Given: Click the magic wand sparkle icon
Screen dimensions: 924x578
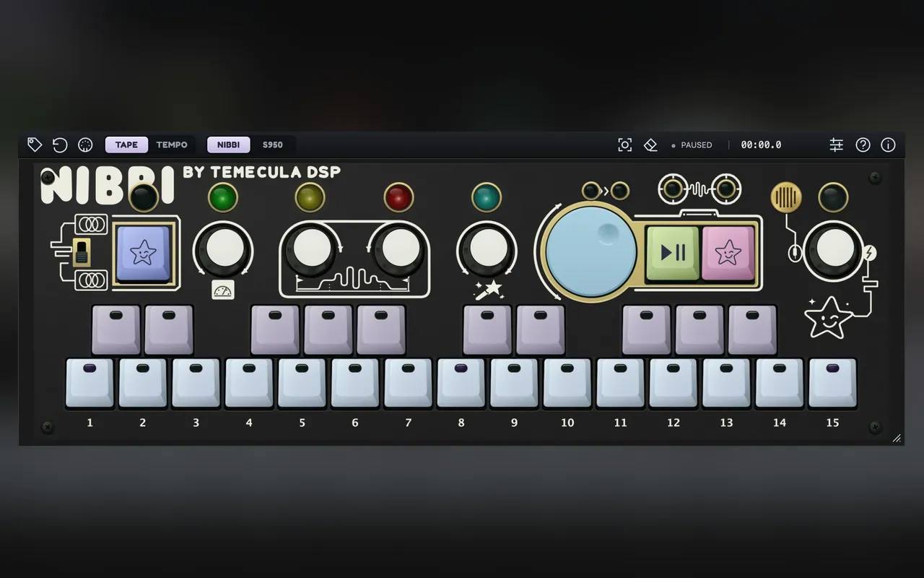Looking at the screenshot, I should pos(488,291).
